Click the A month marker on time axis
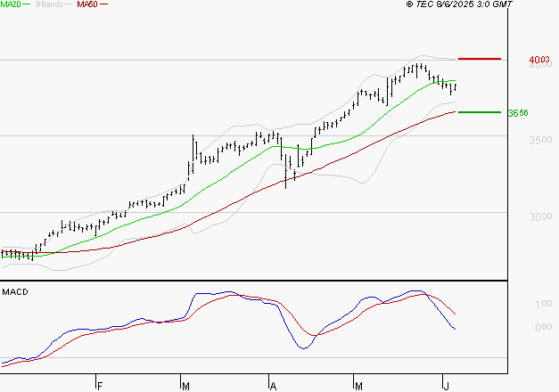This screenshot has height=392, width=559. pos(272,386)
